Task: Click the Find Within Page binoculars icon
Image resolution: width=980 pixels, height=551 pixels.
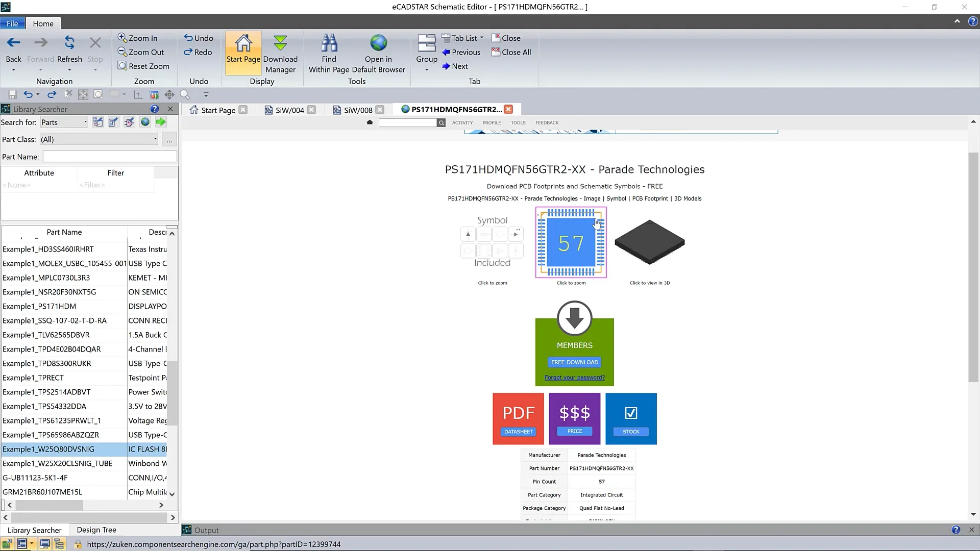Action: point(329,43)
